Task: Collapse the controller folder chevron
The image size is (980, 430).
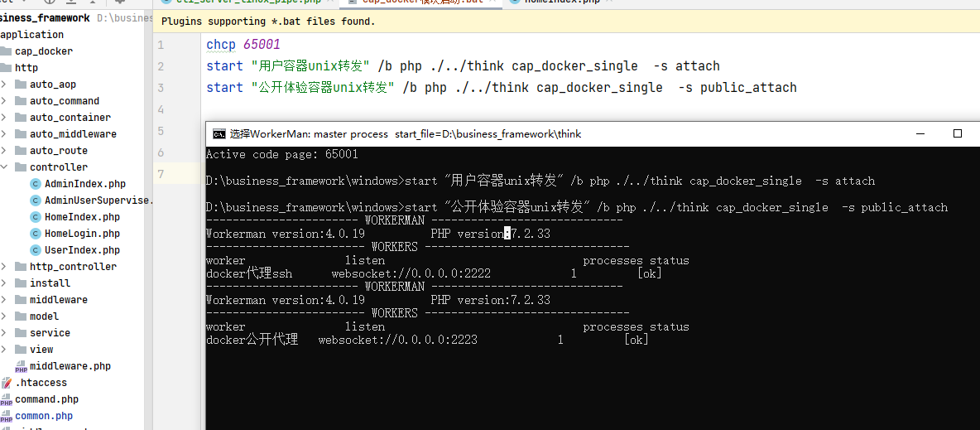Action: (x=4, y=167)
